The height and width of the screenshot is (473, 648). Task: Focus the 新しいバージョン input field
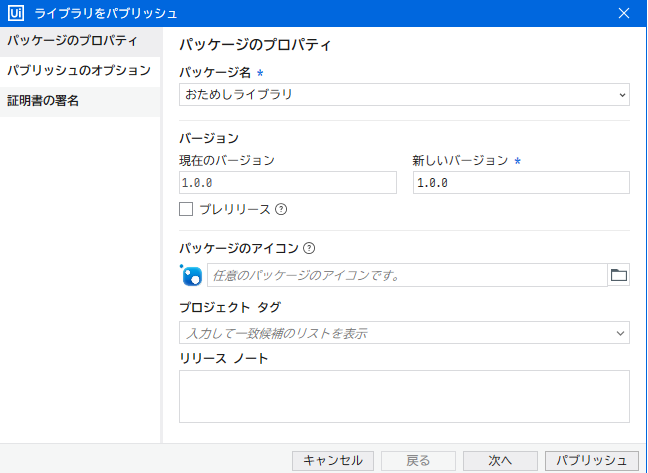point(522,183)
